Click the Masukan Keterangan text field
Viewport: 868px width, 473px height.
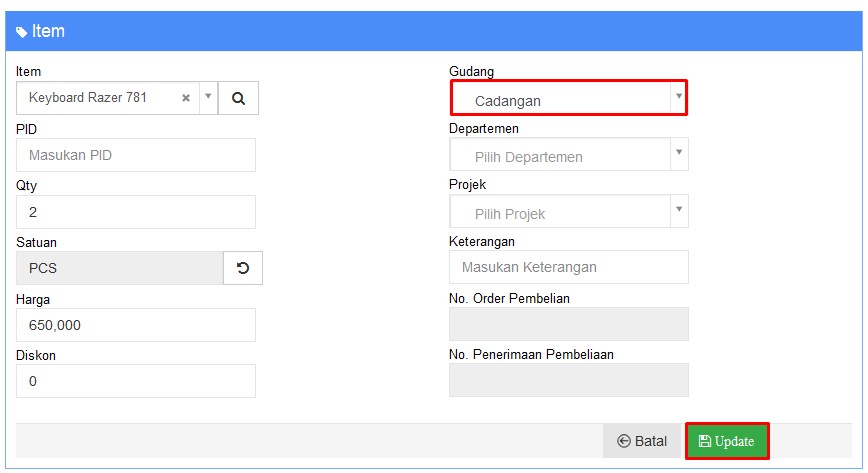(x=569, y=267)
